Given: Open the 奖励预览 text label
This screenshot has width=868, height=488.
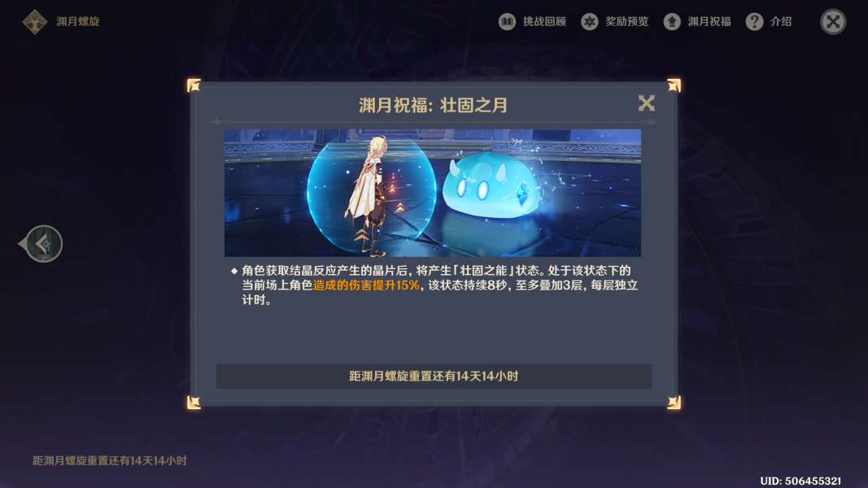Looking at the screenshot, I should click(626, 22).
